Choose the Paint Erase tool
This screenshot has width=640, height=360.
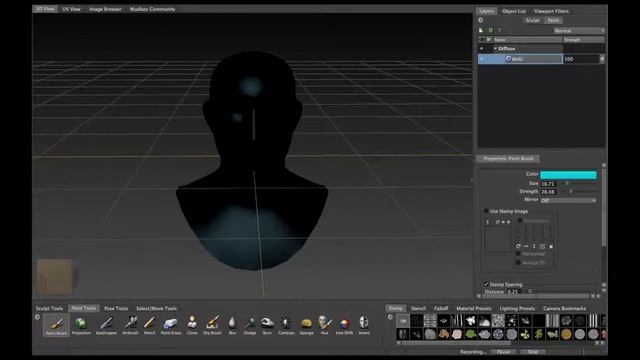click(171, 325)
